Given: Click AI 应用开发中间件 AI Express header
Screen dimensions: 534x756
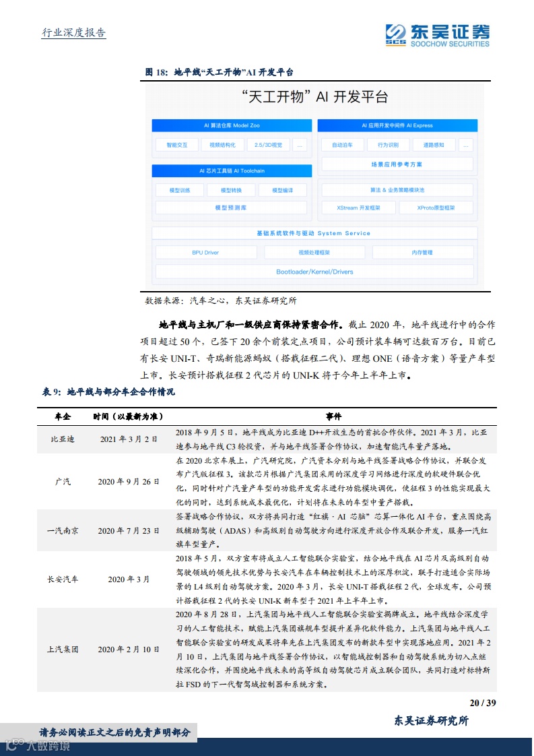Looking at the screenshot, I should 397,125.
